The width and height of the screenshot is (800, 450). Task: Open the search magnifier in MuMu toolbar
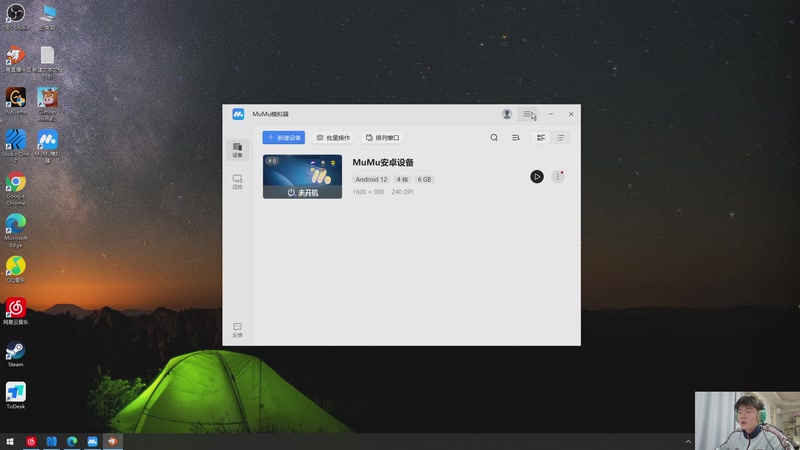point(494,138)
